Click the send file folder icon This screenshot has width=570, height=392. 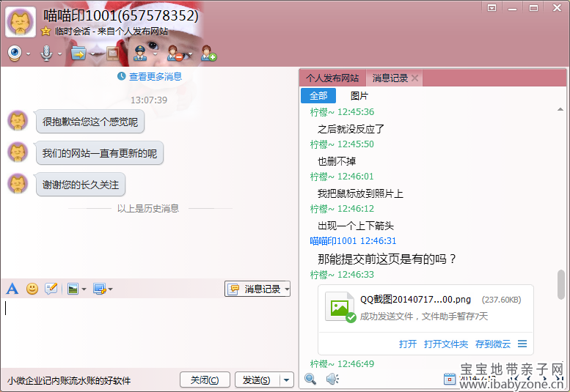[x=78, y=53]
